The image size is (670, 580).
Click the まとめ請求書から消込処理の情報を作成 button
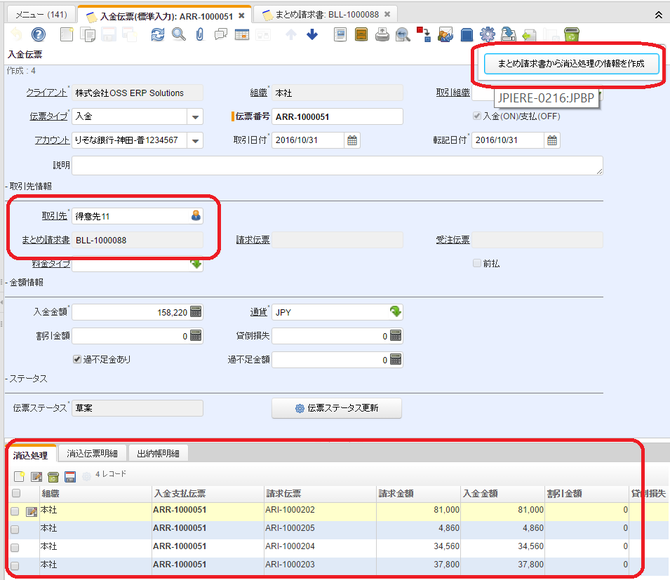click(571, 64)
